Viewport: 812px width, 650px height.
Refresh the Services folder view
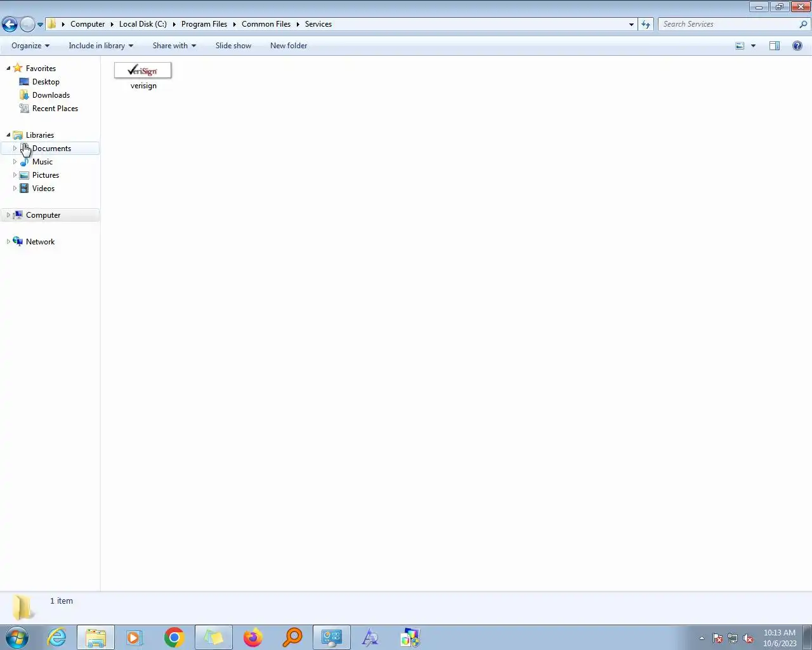pos(646,24)
